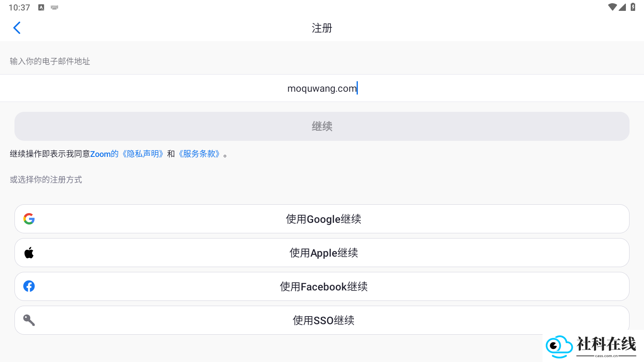Screen dimensions: 644x362
Task: Open the 《隐私声明》 privacy statement link
Action: pyautogui.click(x=143, y=154)
